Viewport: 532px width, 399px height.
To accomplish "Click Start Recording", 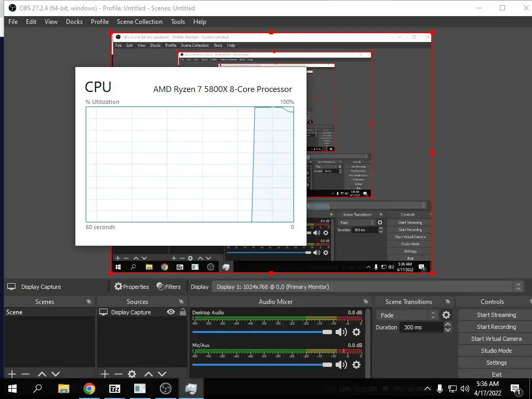I will tap(496, 327).
